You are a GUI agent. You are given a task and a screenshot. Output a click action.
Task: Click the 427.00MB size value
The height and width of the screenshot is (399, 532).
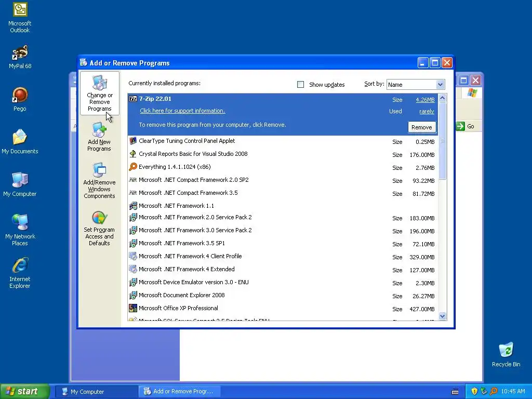tap(422, 309)
